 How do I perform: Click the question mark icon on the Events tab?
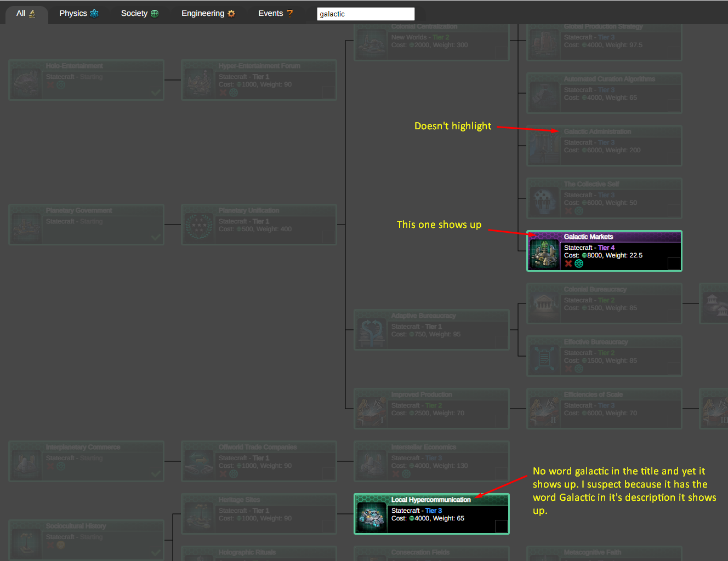coord(289,13)
